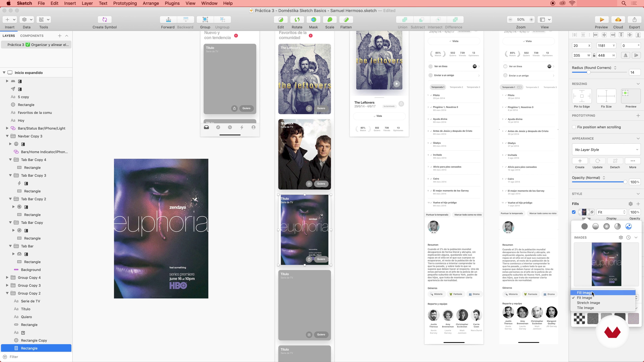
Task: Select solid color fill type icon
Action: click(584, 226)
